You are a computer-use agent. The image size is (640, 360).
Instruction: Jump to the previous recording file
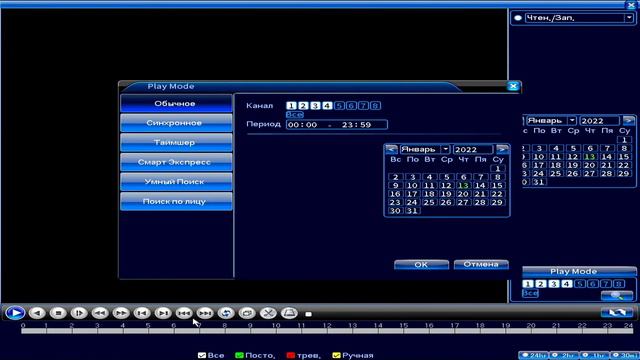click(x=184, y=313)
